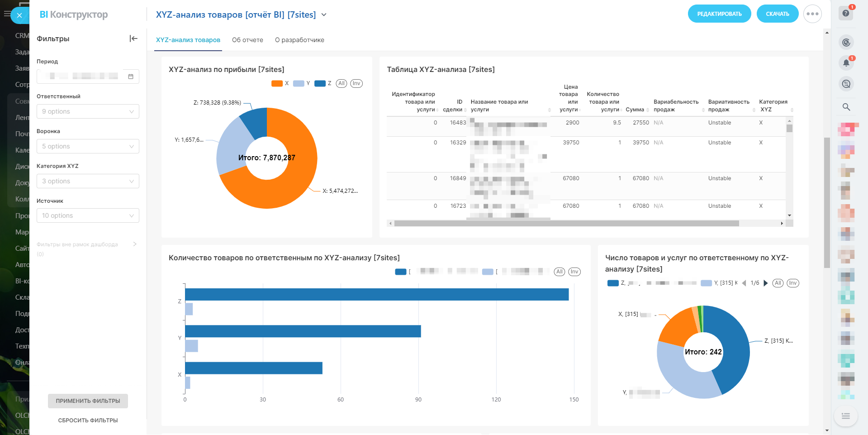This screenshot has height=435, width=868.
Task: Click the table's horizontal scrollbar
Action: point(565,223)
